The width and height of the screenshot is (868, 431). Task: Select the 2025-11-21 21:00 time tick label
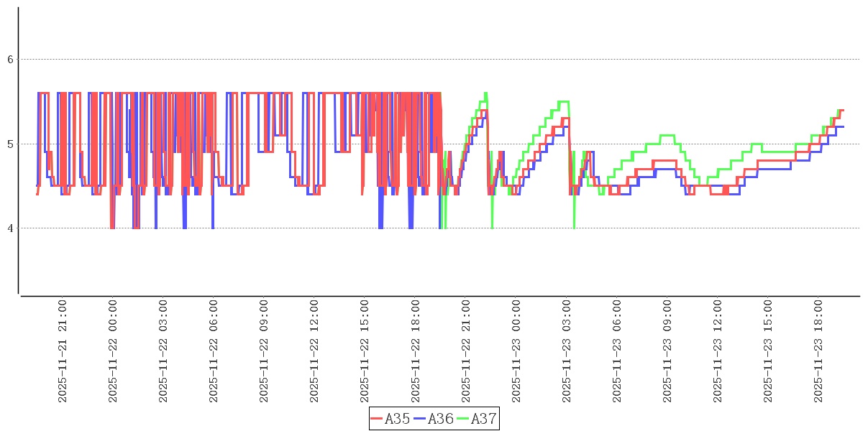(x=63, y=351)
